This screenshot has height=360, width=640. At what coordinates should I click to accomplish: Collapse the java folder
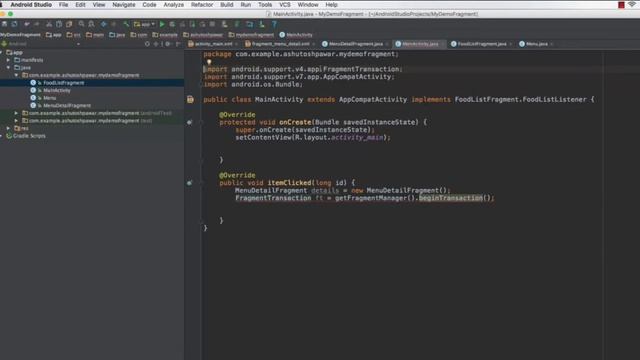point(9,67)
